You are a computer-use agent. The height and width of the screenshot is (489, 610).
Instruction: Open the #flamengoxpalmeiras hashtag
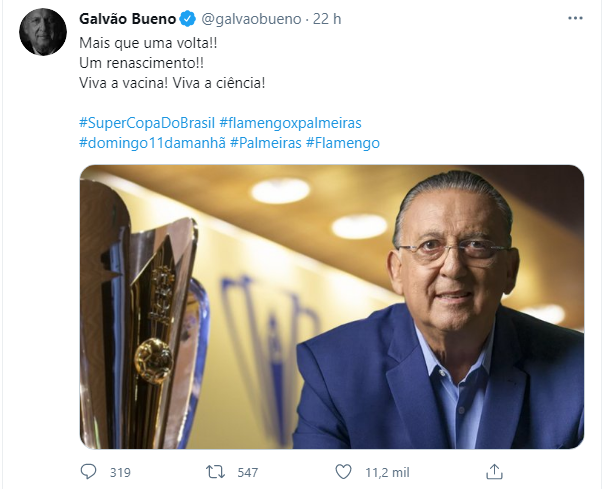[291, 123]
